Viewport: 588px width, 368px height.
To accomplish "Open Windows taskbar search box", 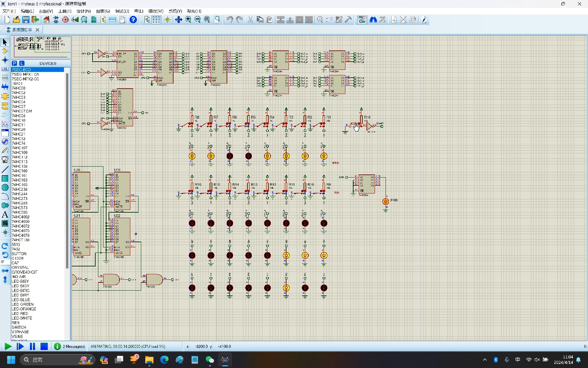I will [x=51, y=360].
